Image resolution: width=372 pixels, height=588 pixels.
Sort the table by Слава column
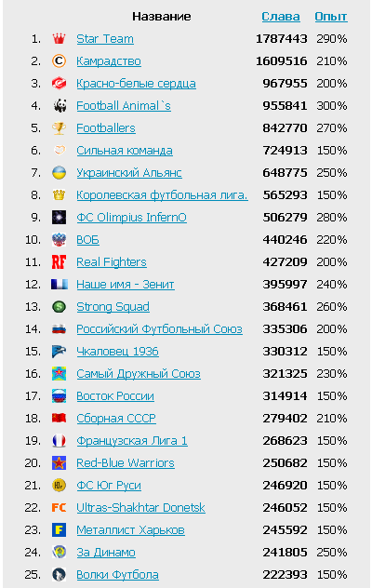[281, 17]
